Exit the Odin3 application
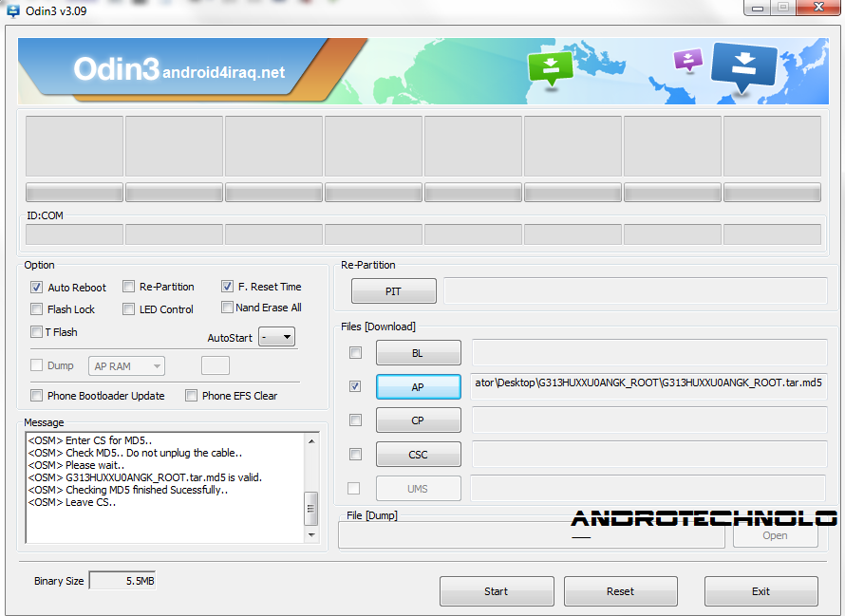Viewport: 845px width, 616px height. [760, 591]
